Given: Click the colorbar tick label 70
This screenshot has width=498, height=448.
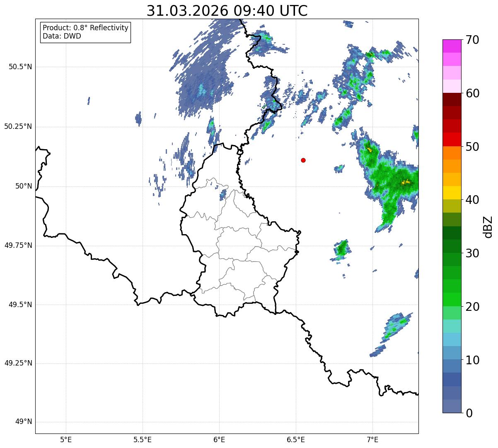Looking at the screenshot, I should (x=472, y=40).
